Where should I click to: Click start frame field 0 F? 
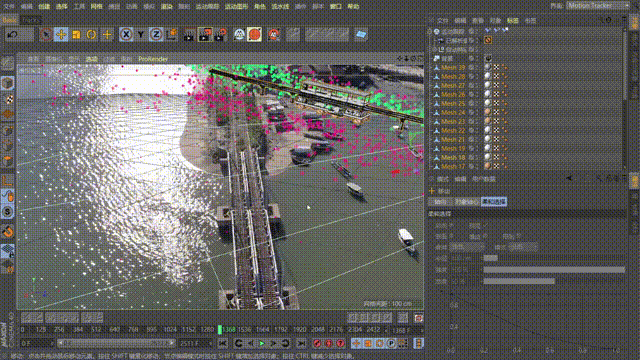[x=36, y=344]
